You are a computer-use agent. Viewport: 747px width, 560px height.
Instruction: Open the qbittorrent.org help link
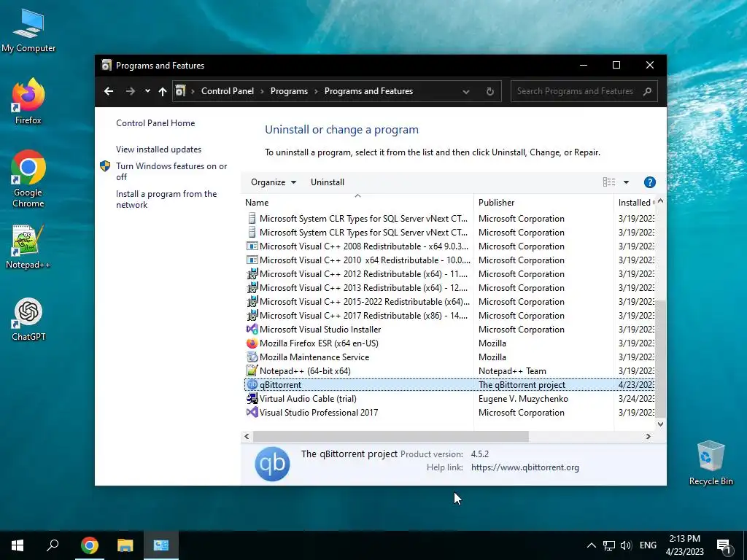(x=525, y=467)
